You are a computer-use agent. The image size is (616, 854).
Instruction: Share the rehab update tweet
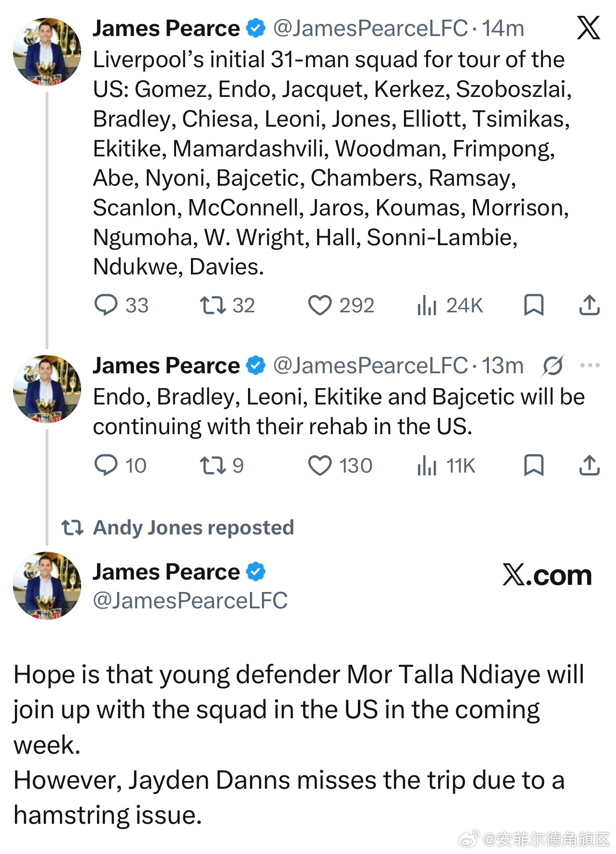point(590,465)
